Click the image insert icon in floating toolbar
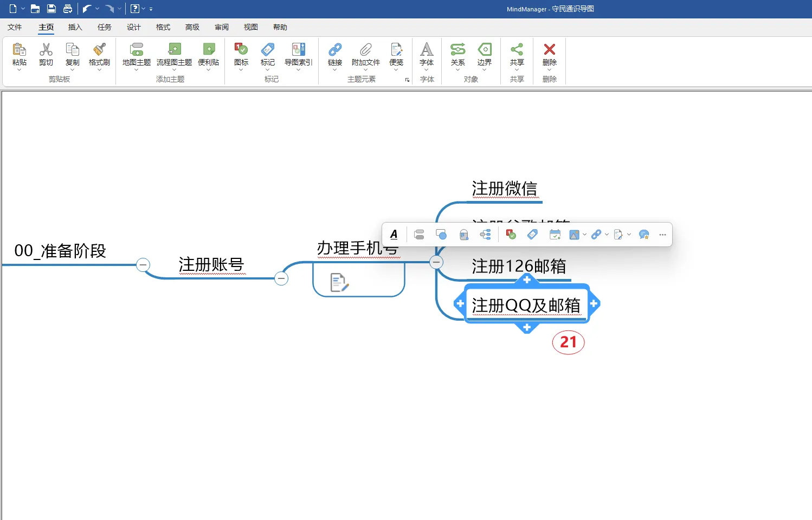812x520 pixels. point(575,235)
